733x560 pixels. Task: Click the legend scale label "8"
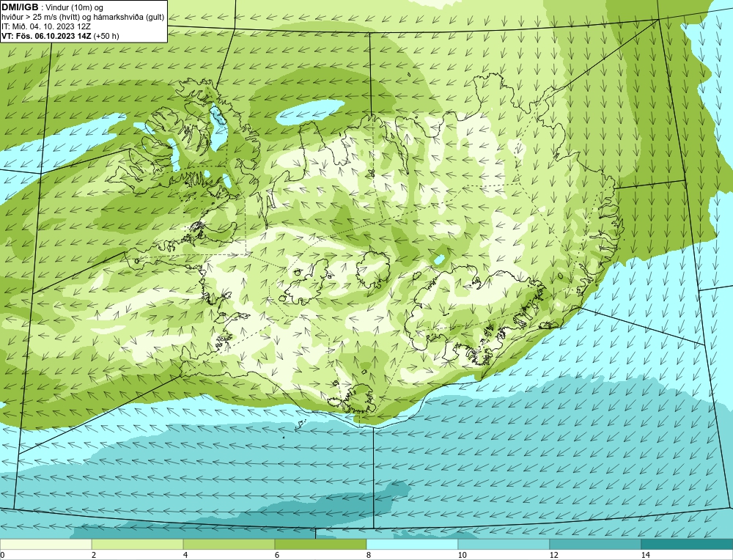[x=369, y=555]
